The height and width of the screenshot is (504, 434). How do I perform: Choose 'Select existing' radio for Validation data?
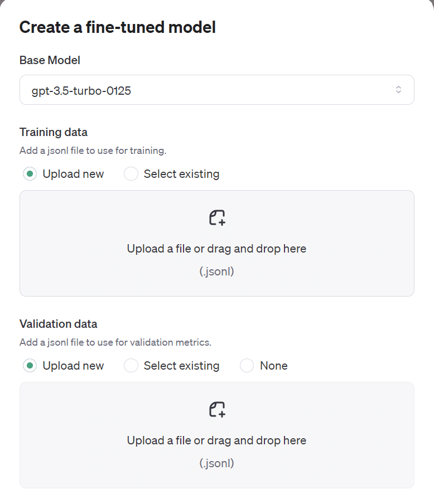(x=131, y=366)
